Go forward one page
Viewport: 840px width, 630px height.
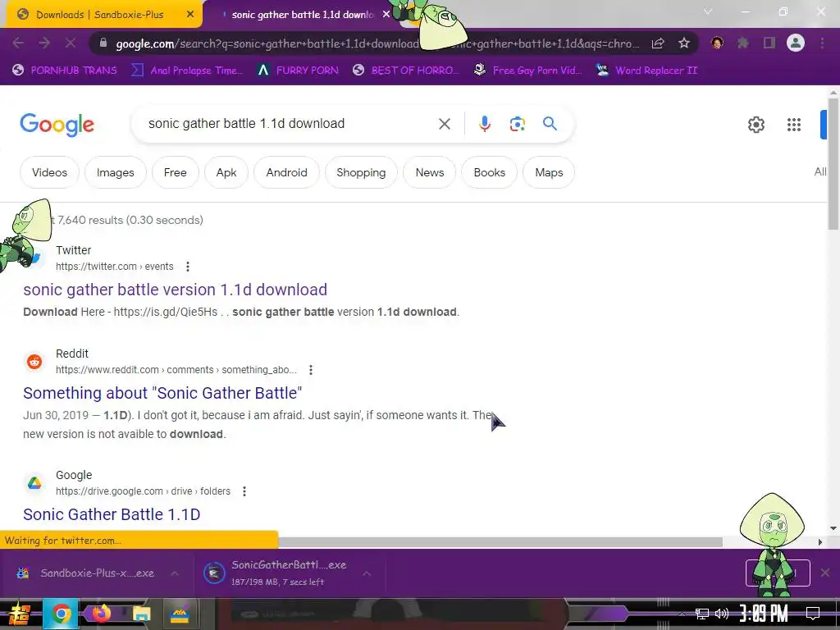point(44,43)
